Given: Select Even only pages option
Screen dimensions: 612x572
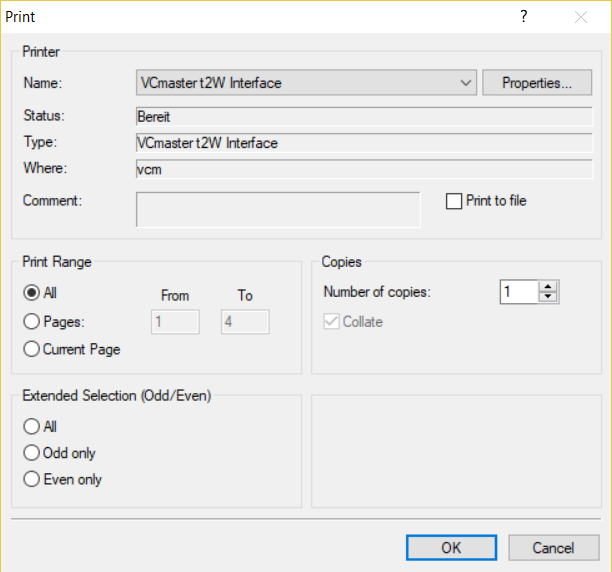Looking at the screenshot, I should pyautogui.click(x=32, y=479).
